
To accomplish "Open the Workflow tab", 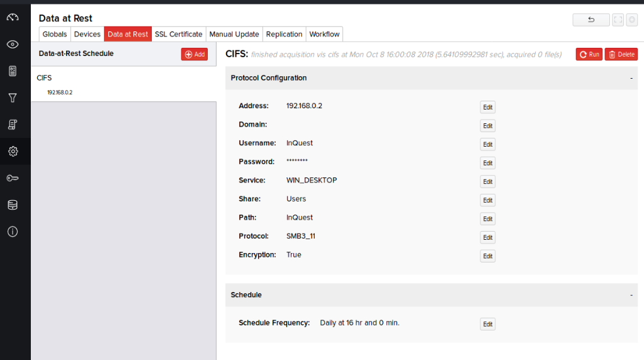I will (x=324, y=34).
